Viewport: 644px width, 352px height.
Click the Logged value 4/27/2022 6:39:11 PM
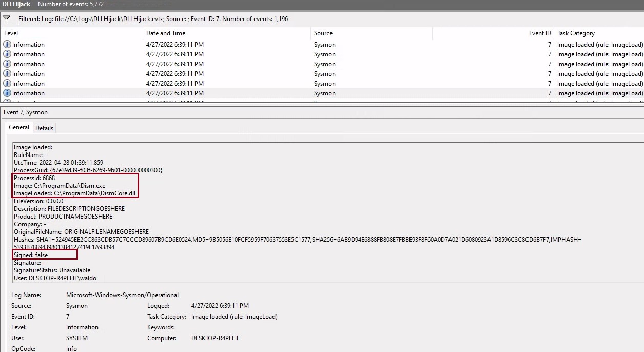pyautogui.click(x=220, y=306)
